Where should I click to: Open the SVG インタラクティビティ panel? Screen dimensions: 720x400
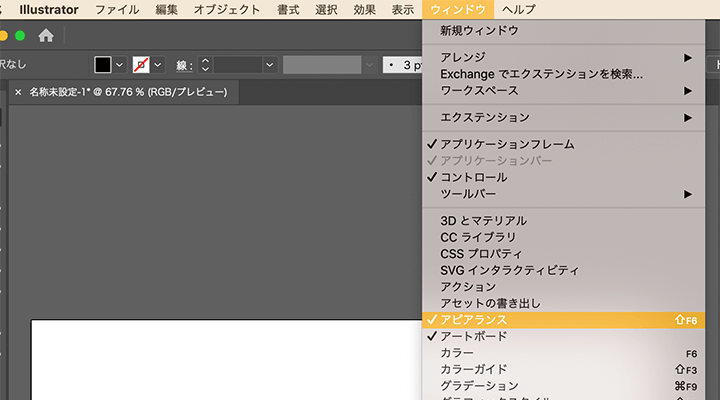point(563,270)
